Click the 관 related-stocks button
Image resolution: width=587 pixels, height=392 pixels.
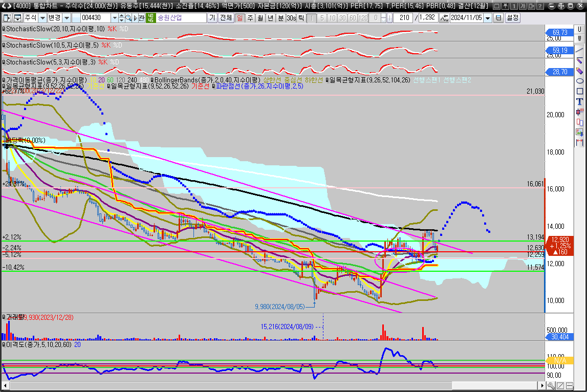pos(141,17)
